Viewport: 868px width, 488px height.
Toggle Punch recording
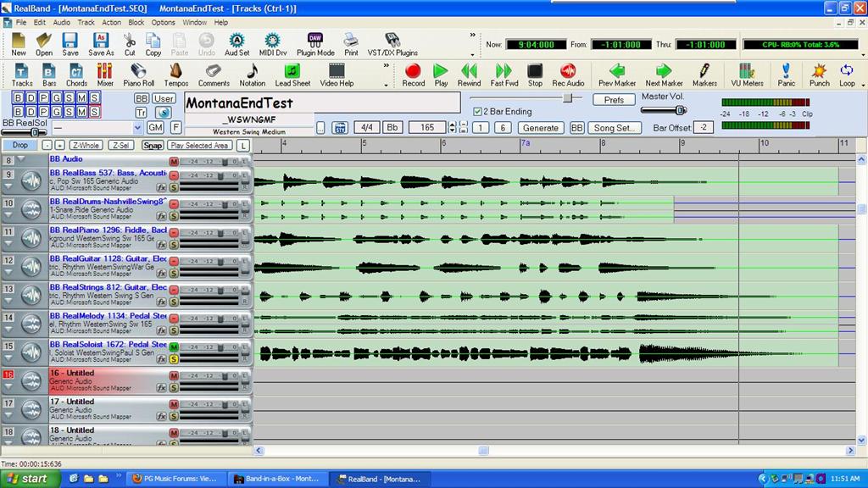(x=820, y=75)
